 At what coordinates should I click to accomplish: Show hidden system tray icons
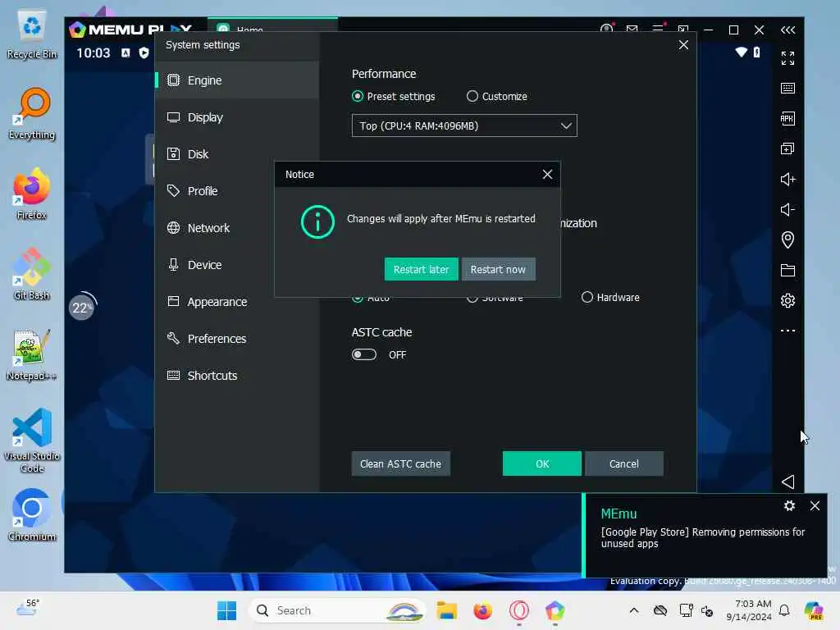click(634, 610)
